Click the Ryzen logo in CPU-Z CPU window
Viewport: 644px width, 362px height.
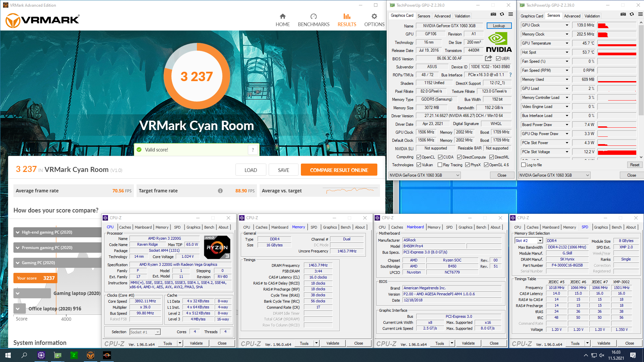coord(217,247)
